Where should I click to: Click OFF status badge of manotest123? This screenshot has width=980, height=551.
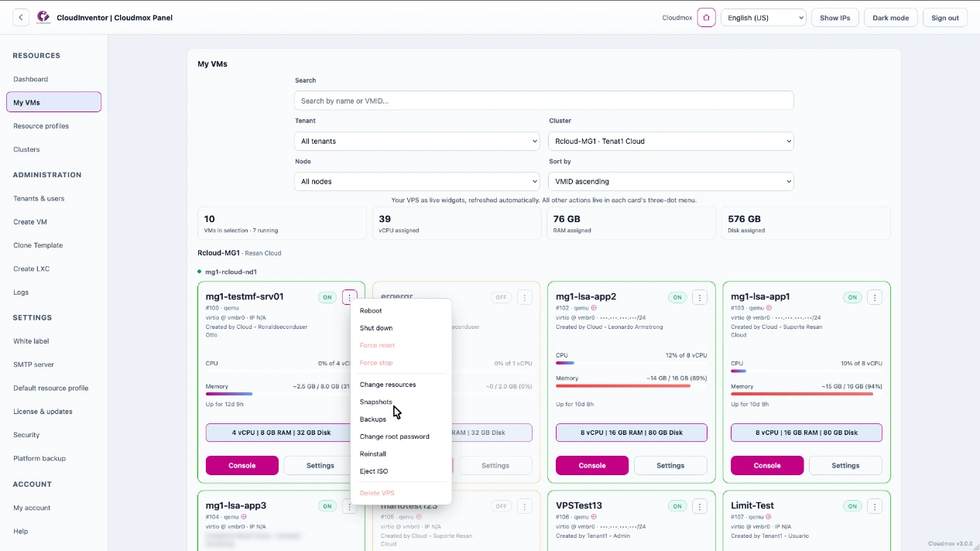(x=502, y=506)
